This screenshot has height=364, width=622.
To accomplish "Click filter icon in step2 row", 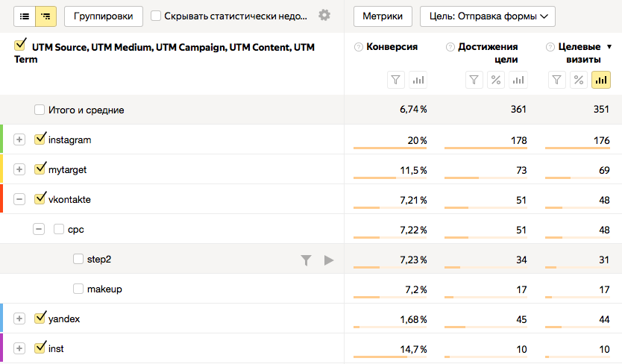I will [306, 260].
